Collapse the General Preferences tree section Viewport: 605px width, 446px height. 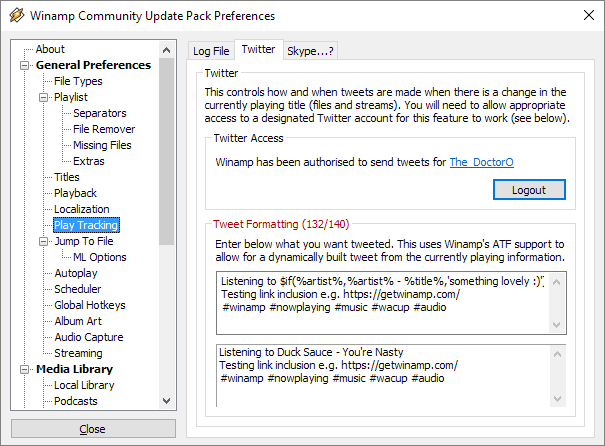click(x=25, y=65)
